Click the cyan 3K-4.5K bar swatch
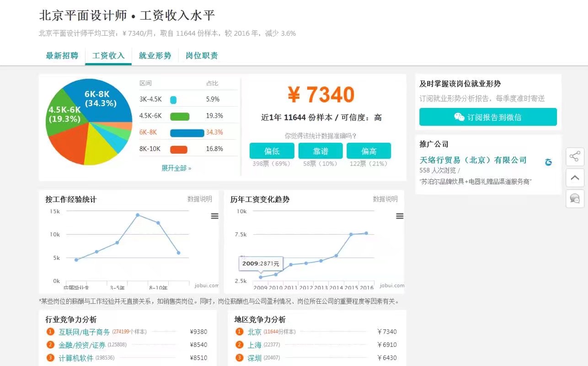This screenshot has width=588, height=366. point(173,100)
